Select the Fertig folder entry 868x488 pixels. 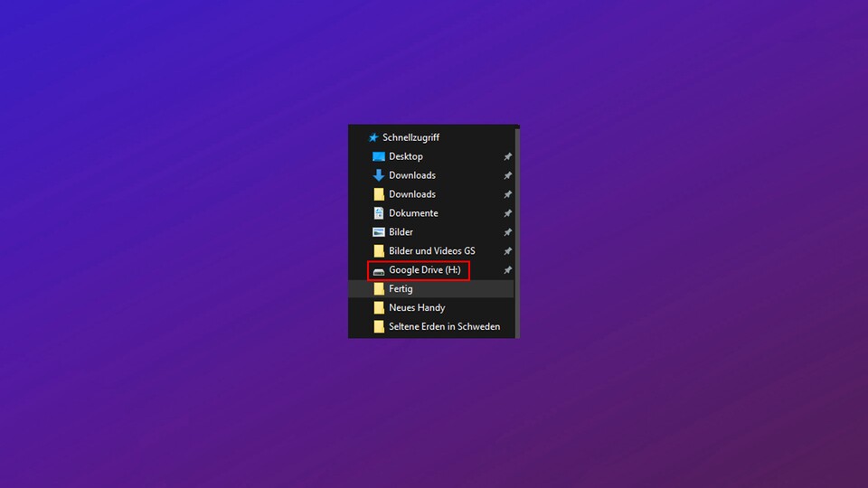[x=401, y=289]
